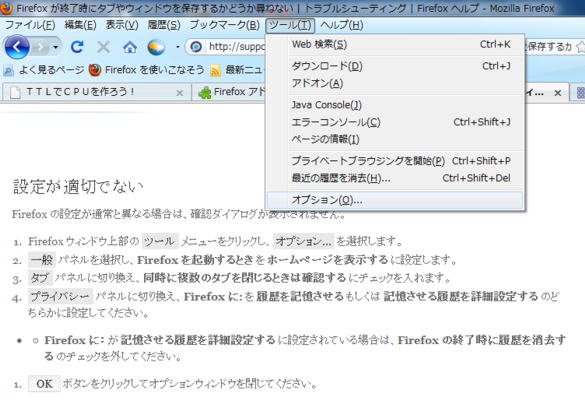Viewport: 585px width, 400px height.
Task: Click the タブ keyword in step 3
Action: tap(40, 278)
